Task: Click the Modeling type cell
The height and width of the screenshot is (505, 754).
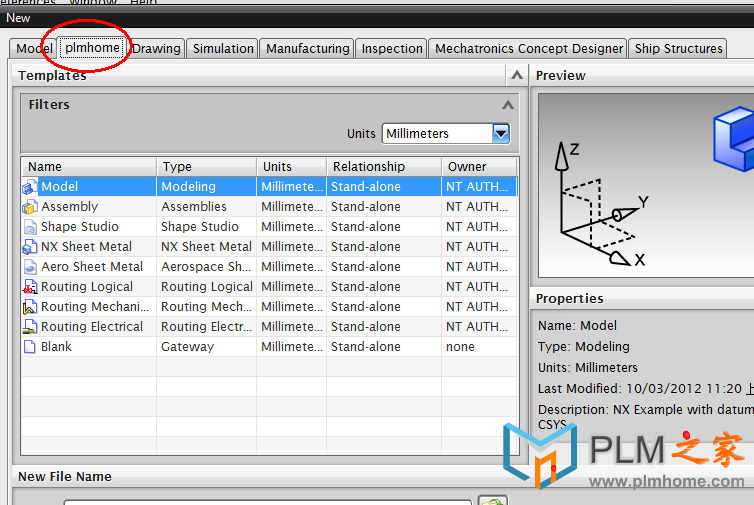Action: (x=206, y=187)
